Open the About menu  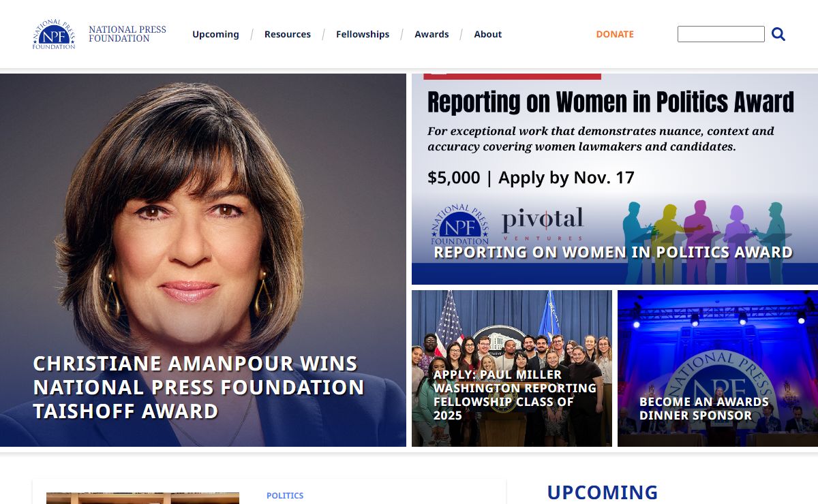pos(488,34)
